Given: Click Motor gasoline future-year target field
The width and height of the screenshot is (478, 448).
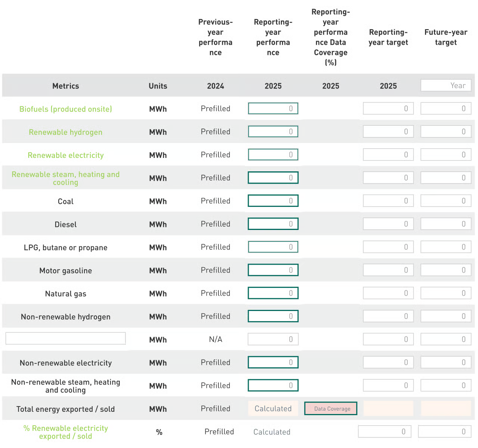Looking at the screenshot, I should 446,270.
